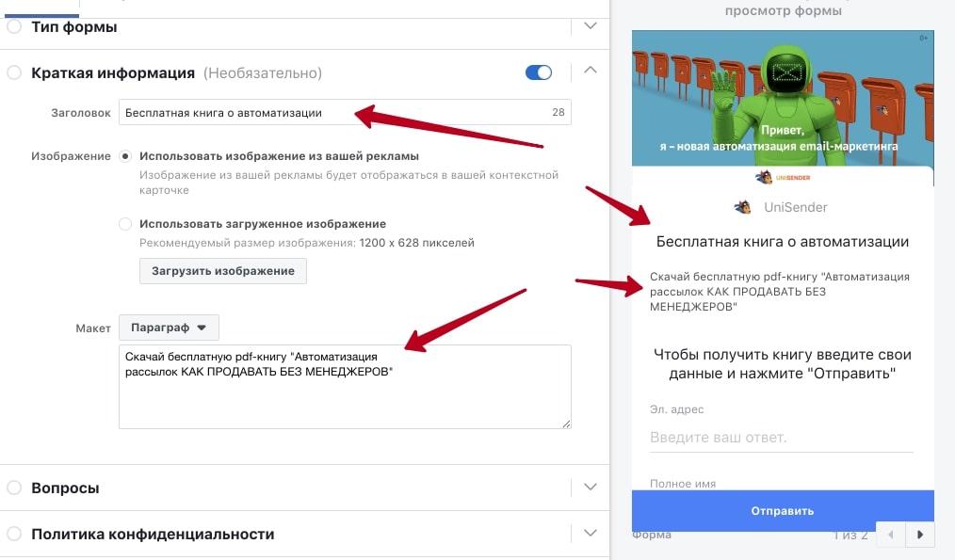Click next form page arrow
955x560 pixels.
(919, 535)
